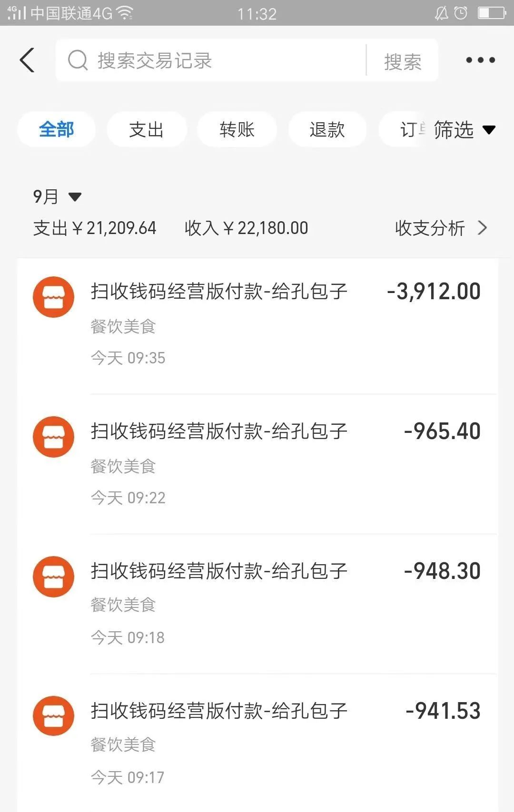This screenshot has width=514, height=812.
Task: Tap the back arrow icon
Action: [x=28, y=60]
